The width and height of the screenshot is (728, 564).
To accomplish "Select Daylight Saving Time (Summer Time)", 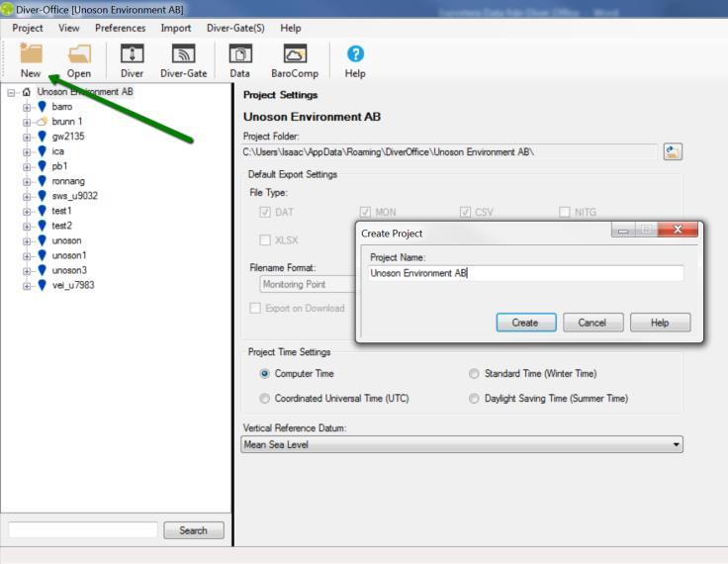I will pyautogui.click(x=474, y=399).
